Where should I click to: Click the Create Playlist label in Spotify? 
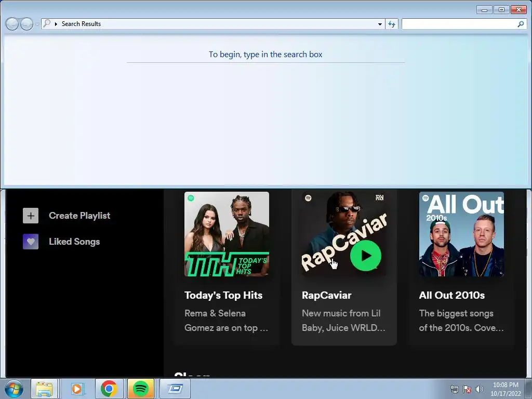point(79,216)
